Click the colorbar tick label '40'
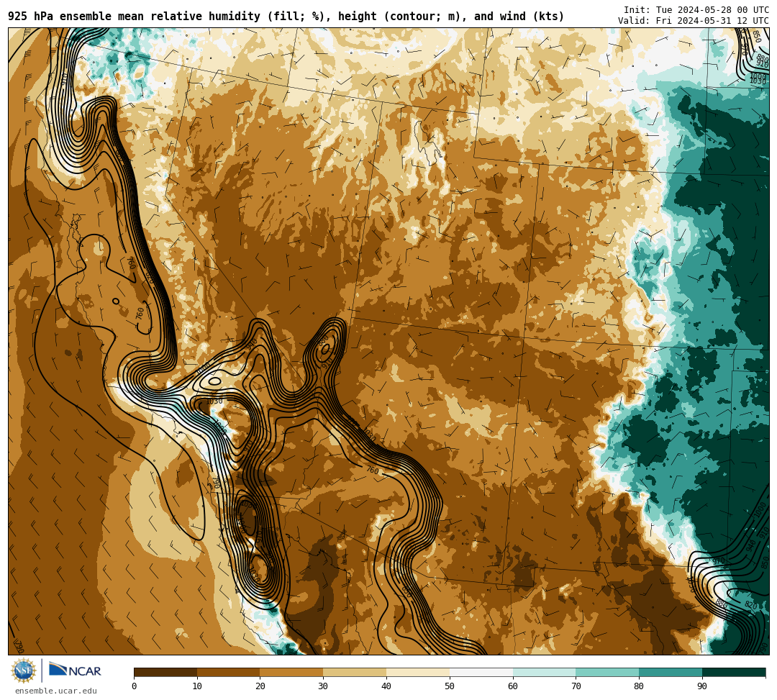 pyautogui.click(x=386, y=686)
